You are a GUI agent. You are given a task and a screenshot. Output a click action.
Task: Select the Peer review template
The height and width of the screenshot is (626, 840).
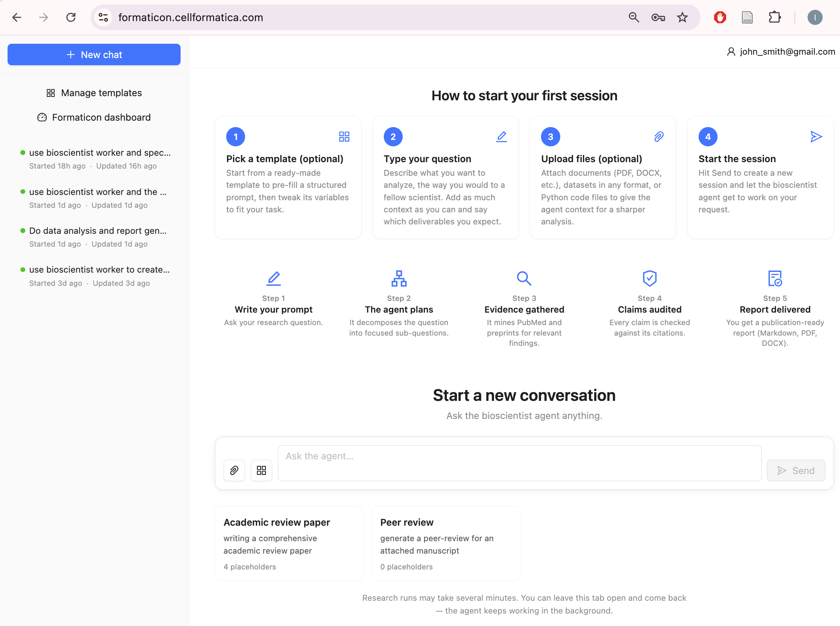point(446,544)
